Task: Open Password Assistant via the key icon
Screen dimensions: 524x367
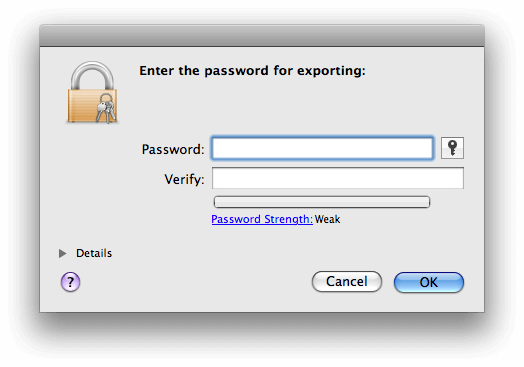Action: [x=452, y=147]
